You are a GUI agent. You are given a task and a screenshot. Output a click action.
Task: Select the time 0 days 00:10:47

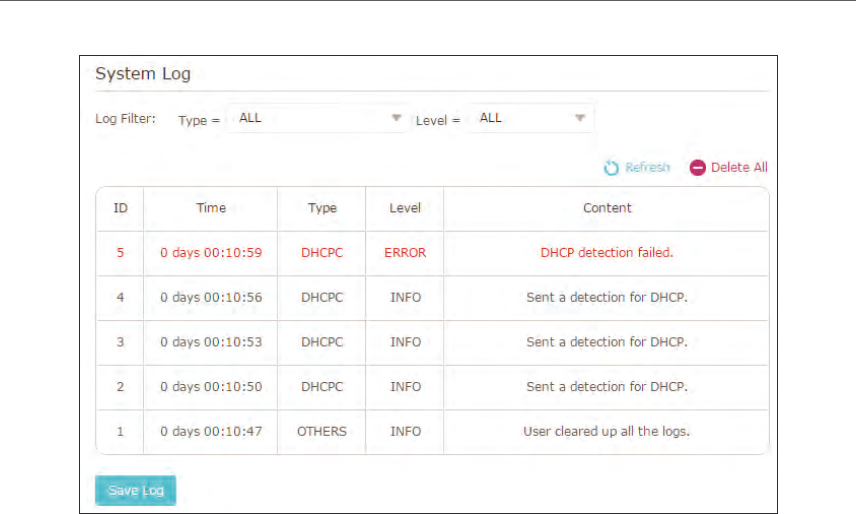pyautogui.click(x=211, y=432)
